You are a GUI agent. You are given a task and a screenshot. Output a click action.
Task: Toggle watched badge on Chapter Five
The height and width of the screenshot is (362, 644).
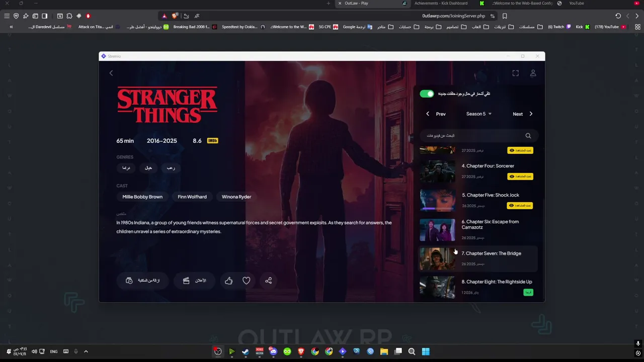click(x=520, y=205)
